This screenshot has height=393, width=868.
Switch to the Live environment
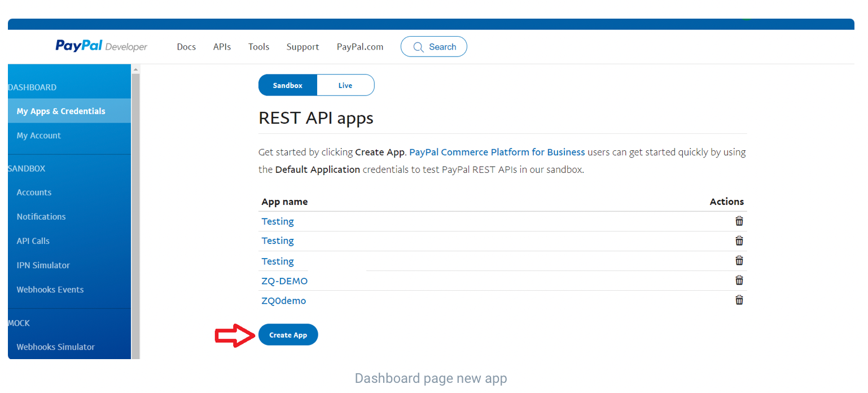pyautogui.click(x=345, y=85)
